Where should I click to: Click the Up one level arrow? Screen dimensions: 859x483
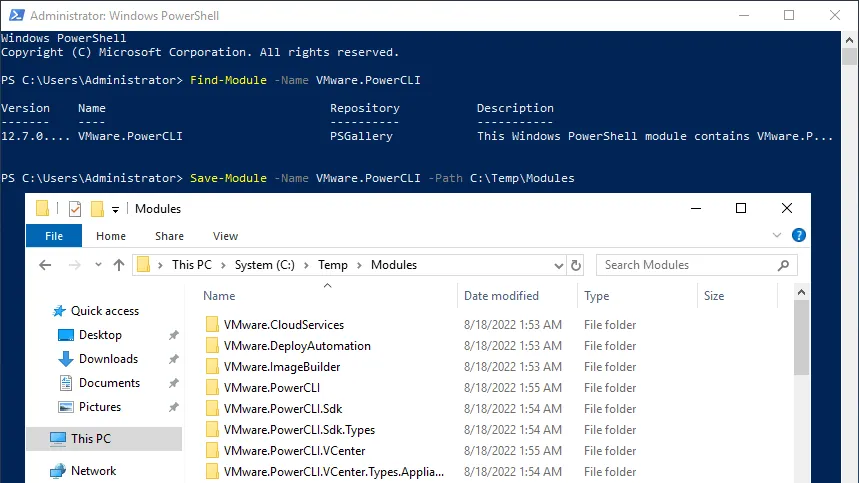coord(119,265)
